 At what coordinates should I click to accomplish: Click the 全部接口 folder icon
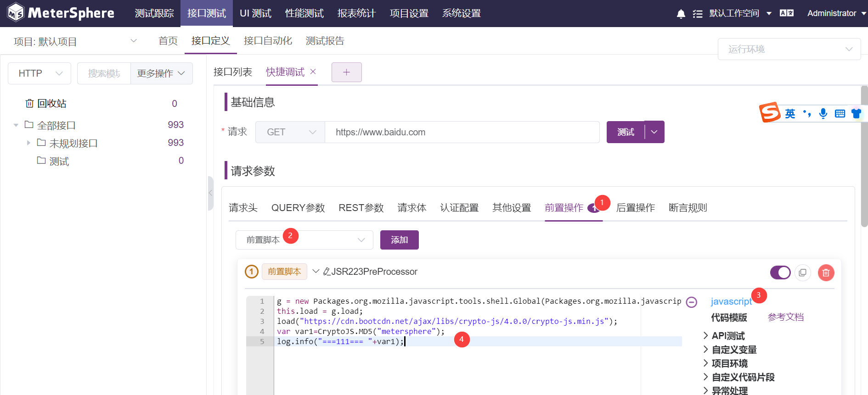pyautogui.click(x=29, y=124)
